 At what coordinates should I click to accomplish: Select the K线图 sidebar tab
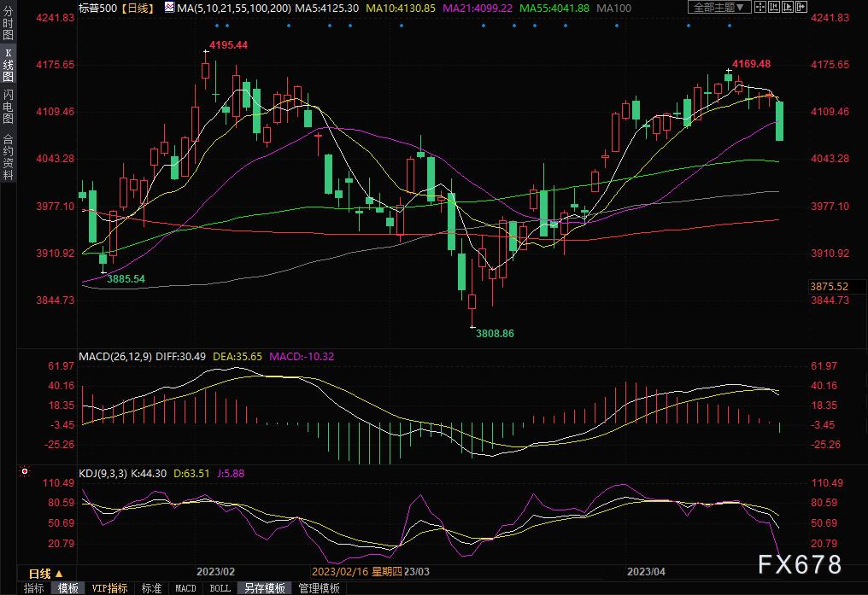[x=8, y=66]
